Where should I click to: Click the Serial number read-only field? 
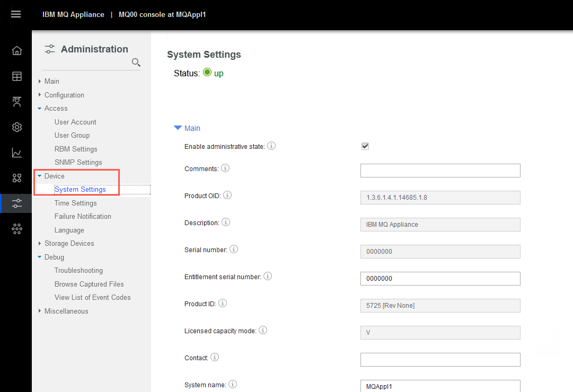440,252
